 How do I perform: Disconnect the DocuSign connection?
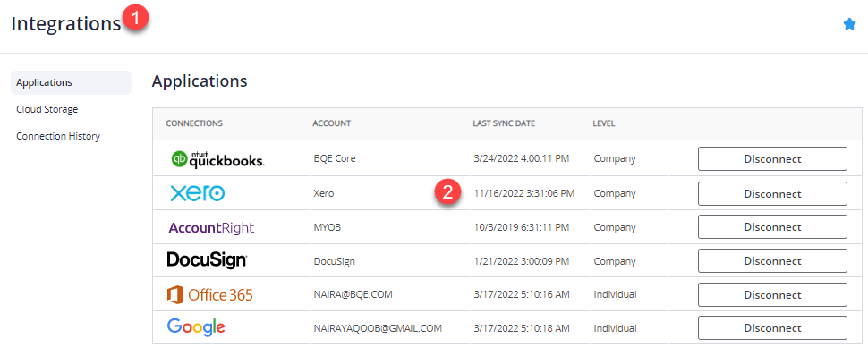pos(772,261)
